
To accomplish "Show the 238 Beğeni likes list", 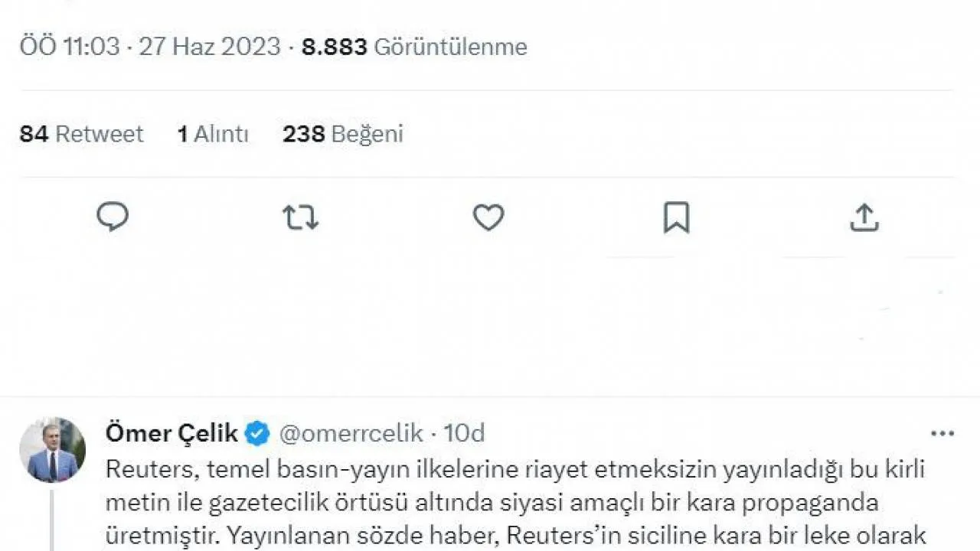I will click(x=342, y=134).
